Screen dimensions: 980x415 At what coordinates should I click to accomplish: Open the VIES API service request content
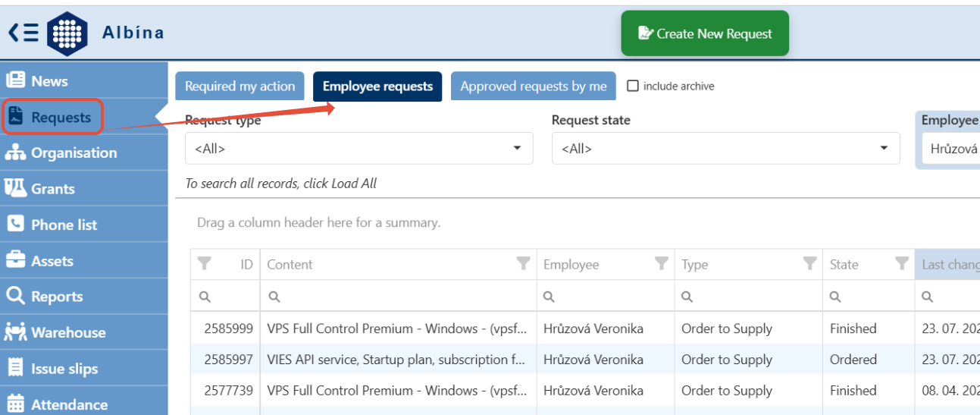(397, 360)
